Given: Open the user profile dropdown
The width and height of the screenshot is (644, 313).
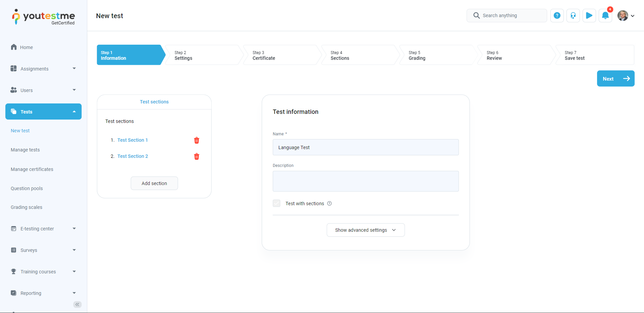Looking at the screenshot, I should coord(626,15).
